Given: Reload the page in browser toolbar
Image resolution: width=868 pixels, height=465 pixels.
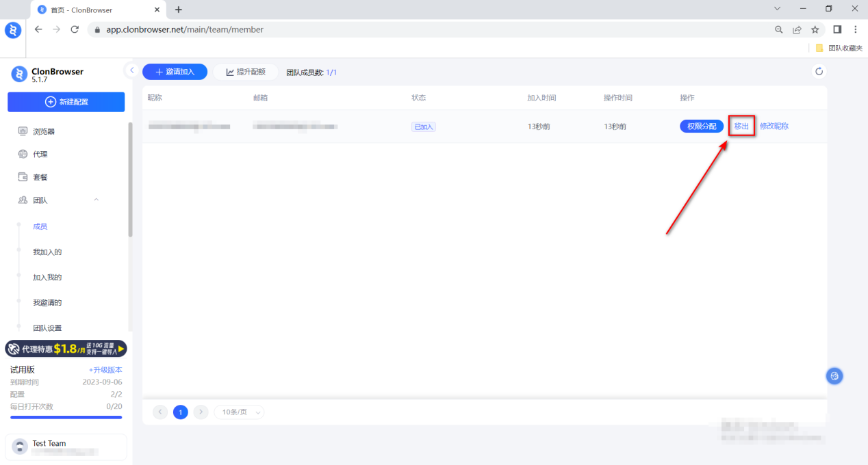Looking at the screenshot, I should [x=75, y=29].
